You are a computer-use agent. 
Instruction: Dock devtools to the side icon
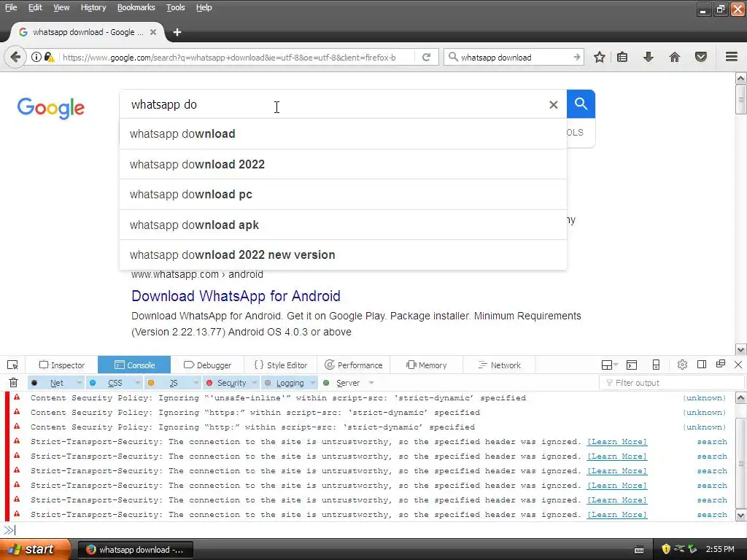click(702, 365)
